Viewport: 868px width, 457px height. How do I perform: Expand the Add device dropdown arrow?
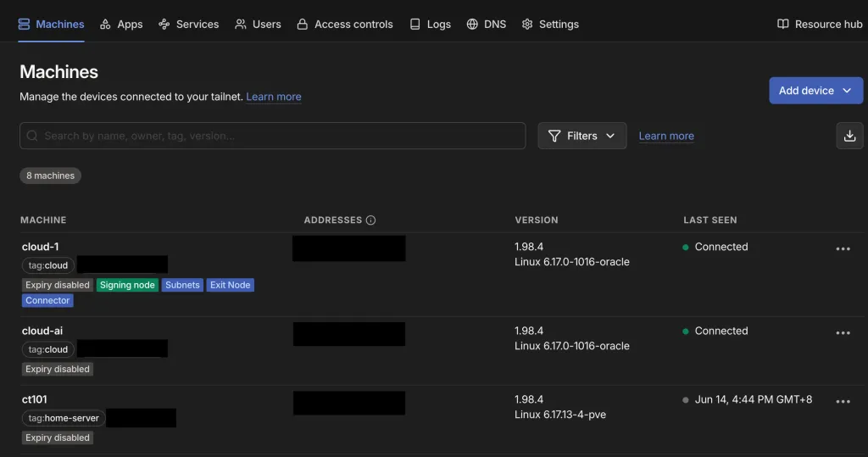coord(847,90)
